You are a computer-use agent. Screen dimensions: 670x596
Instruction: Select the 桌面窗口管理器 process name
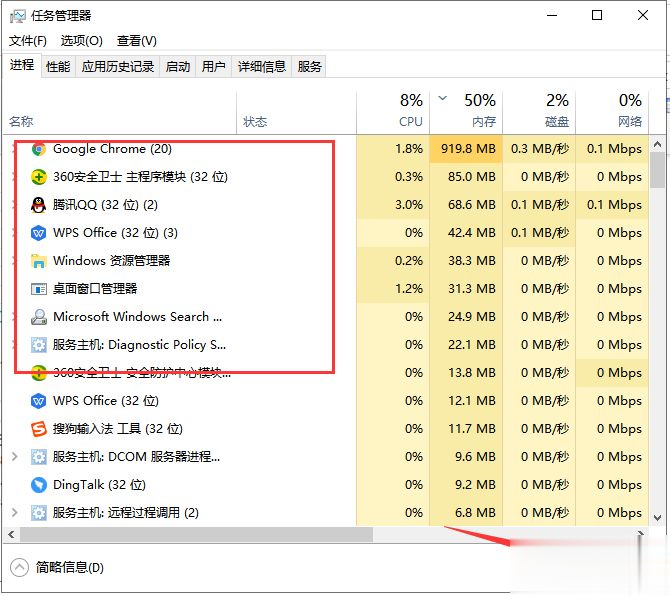[95, 289]
